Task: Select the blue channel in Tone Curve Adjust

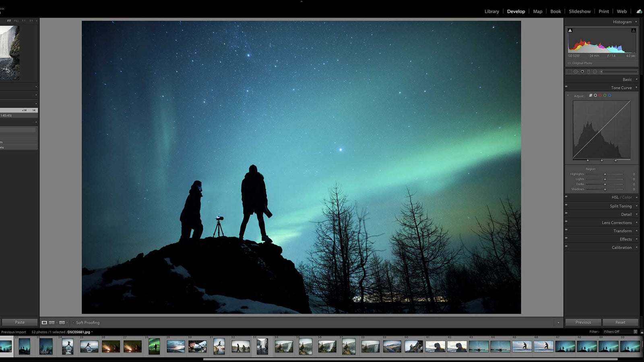Action: [x=610, y=96]
